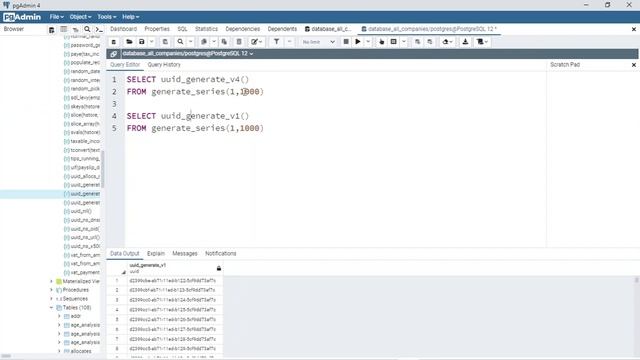Open the Execute options dropdown arrow
This screenshot has height=360, width=640.
click(x=368, y=42)
